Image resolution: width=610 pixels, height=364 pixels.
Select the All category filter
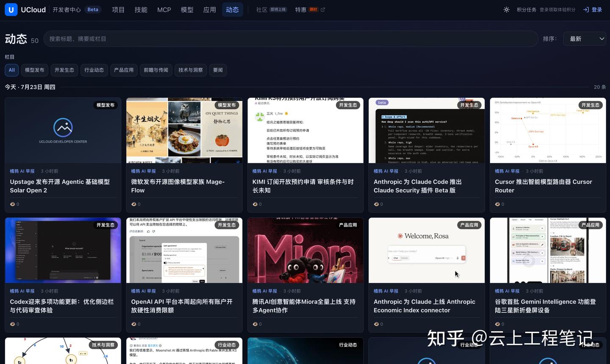click(x=11, y=70)
